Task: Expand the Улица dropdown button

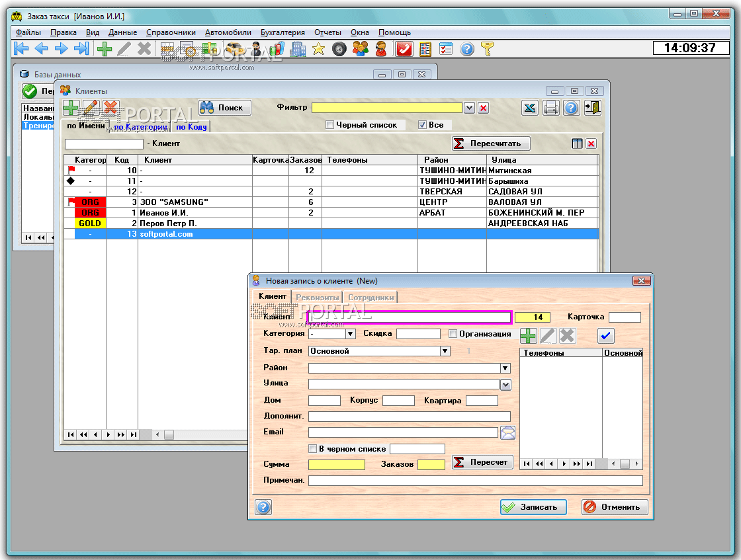Action: pos(505,385)
